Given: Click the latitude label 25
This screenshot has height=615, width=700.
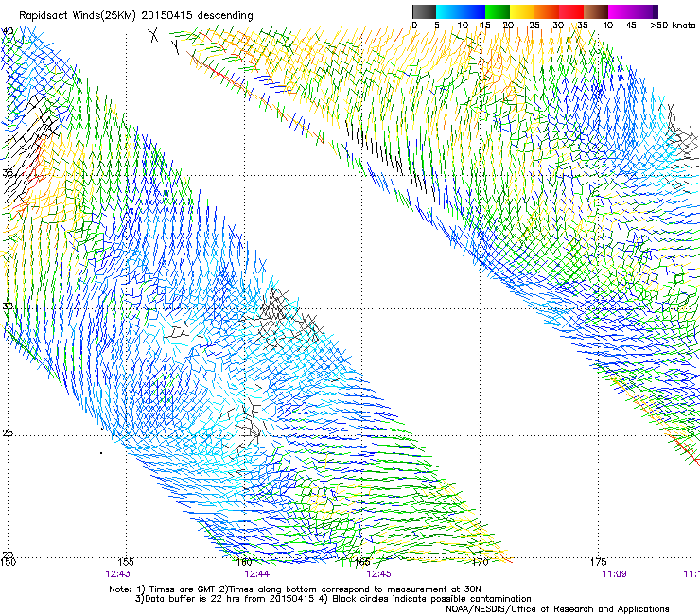Looking at the screenshot, I should 8,433.
